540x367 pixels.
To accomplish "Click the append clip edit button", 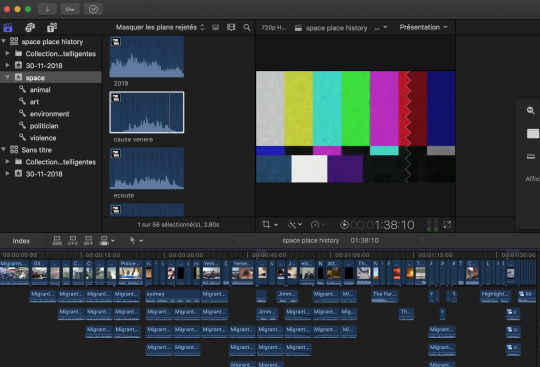I will pyautogui.click(x=88, y=241).
